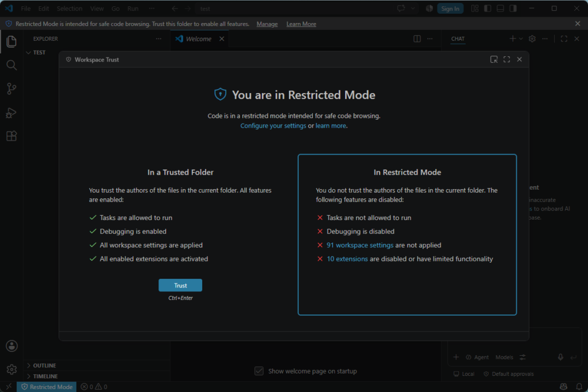Close the Welcome tab
This screenshot has height=392, width=588.
[x=222, y=39]
